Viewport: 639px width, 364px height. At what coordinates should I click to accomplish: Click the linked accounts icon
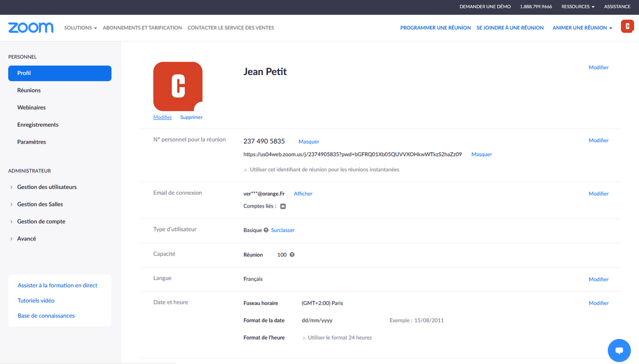(x=283, y=206)
